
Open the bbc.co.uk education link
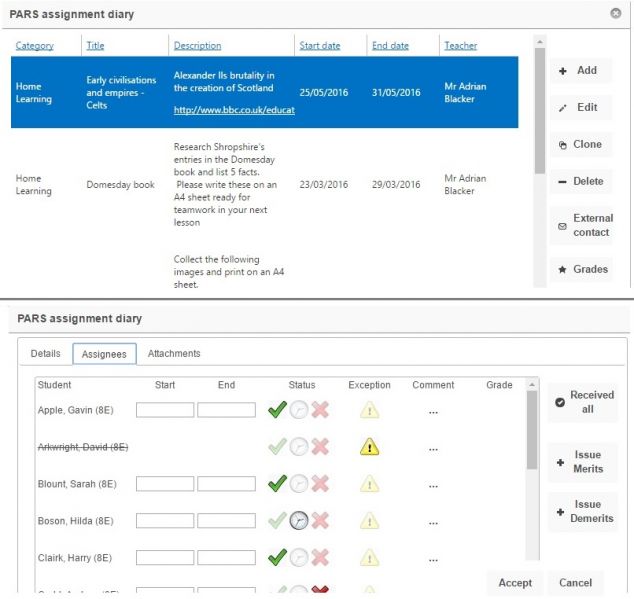[x=234, y=110]
